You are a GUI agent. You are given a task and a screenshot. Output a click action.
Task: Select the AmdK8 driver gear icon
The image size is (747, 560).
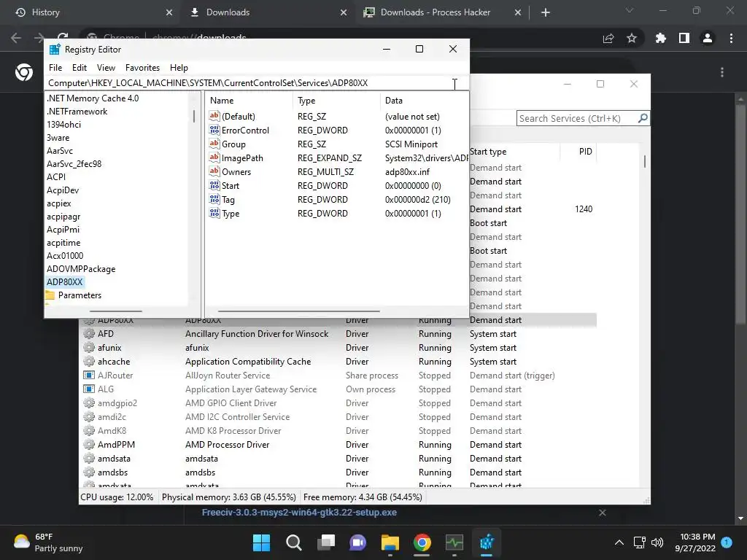tap(88, 430)
